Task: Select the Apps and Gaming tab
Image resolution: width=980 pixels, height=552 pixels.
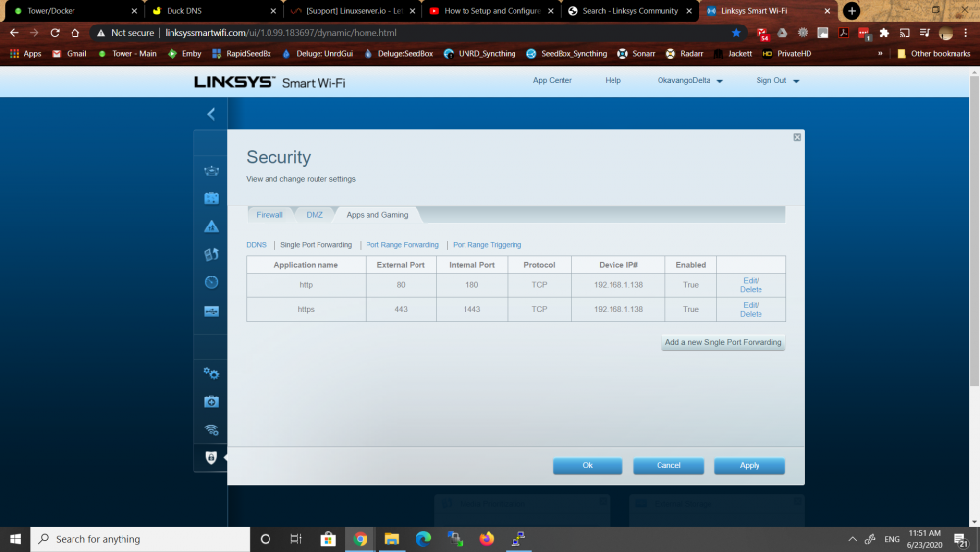Action: (x=377, y=215)
